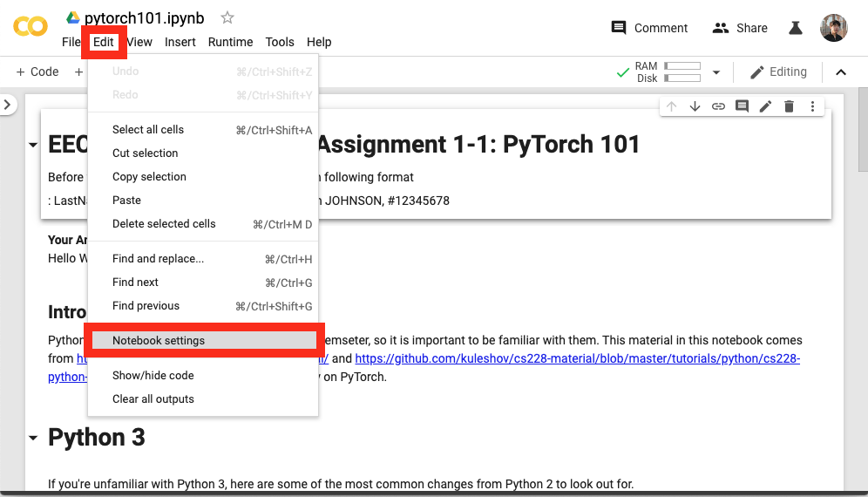The height and width of the screenshot is (497, 868).
Task: Click the RAM usage bar
Action: click(682, 66)
